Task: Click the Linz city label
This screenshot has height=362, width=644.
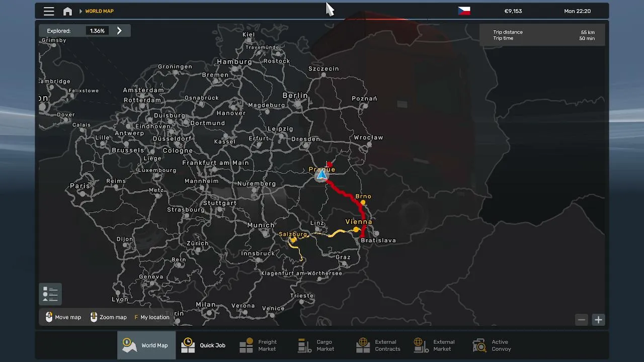Action: coord(317,223)
